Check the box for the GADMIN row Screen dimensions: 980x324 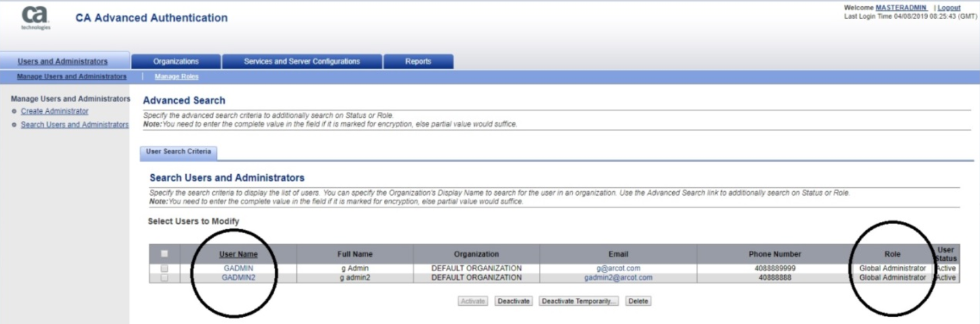165,268
